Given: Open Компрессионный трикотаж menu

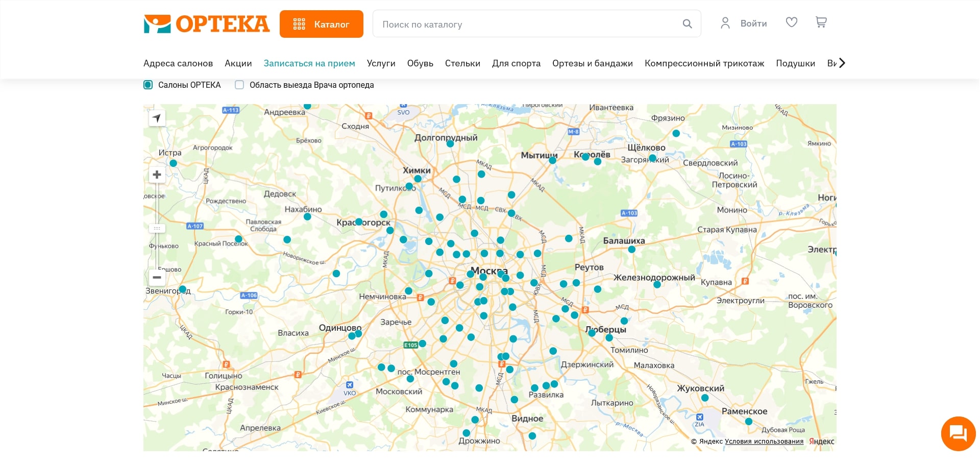Looking at the screenshot, I should click(x=704, y=63).
